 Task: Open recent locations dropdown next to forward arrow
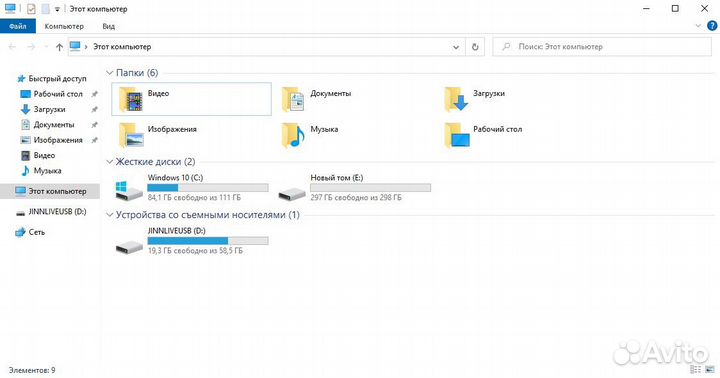point(45,47)
